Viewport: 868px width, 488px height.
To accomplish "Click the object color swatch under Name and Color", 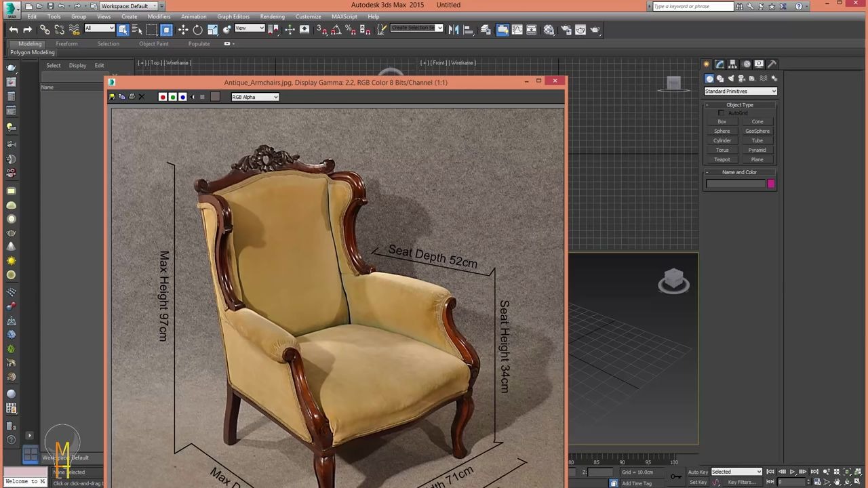I will 771,184.
